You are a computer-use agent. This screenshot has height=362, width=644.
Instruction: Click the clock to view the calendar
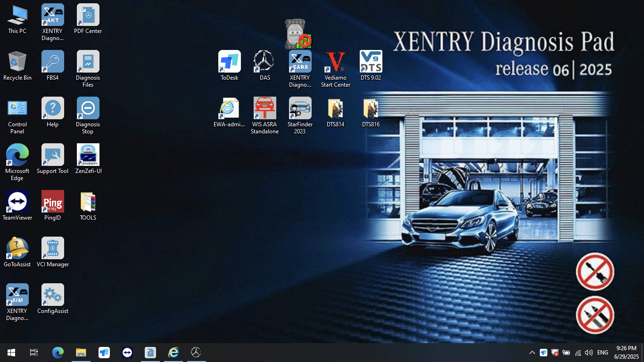[627, 352]
